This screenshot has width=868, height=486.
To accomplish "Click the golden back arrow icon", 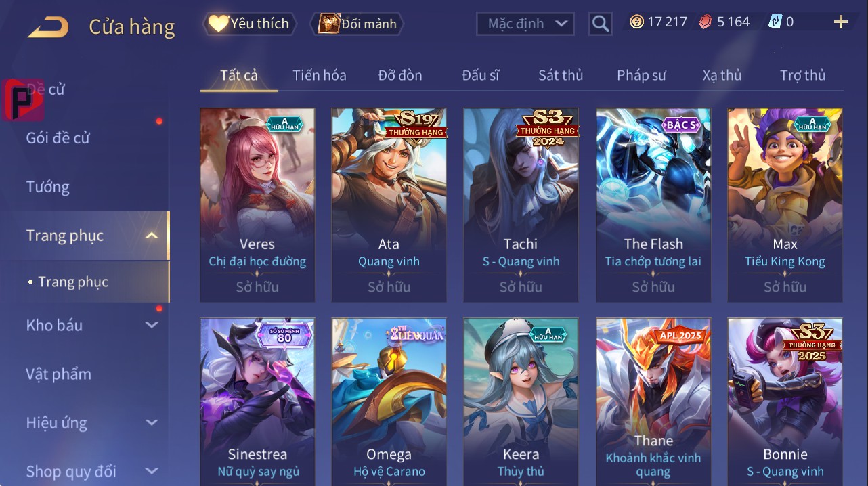I will tap(48, 27).
